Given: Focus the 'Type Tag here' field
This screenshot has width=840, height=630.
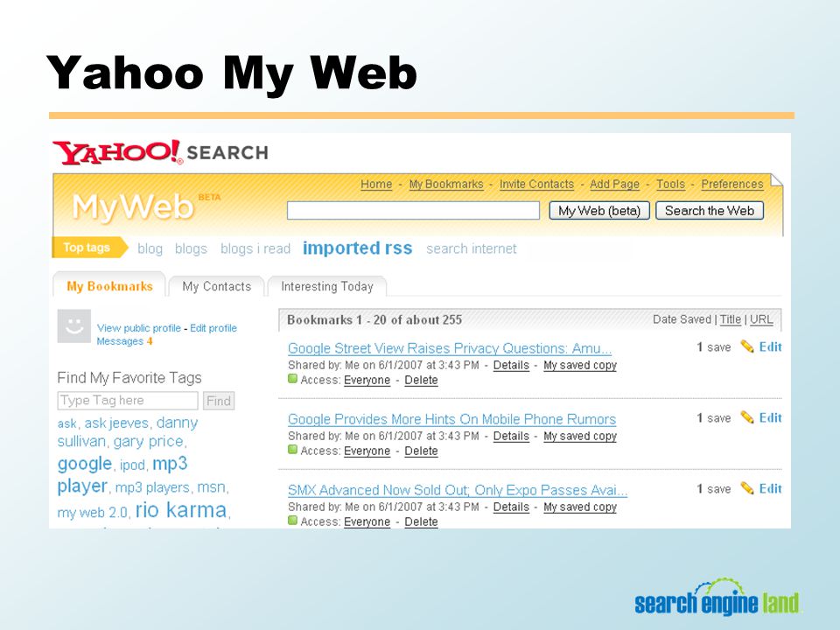Looking at the screenshot, I should [x=128, y=400].
